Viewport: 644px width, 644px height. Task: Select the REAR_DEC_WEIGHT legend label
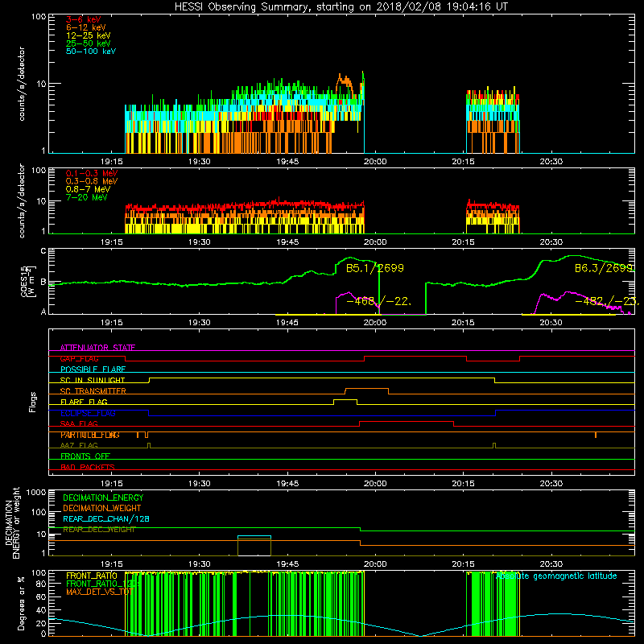tap(99, 530)
